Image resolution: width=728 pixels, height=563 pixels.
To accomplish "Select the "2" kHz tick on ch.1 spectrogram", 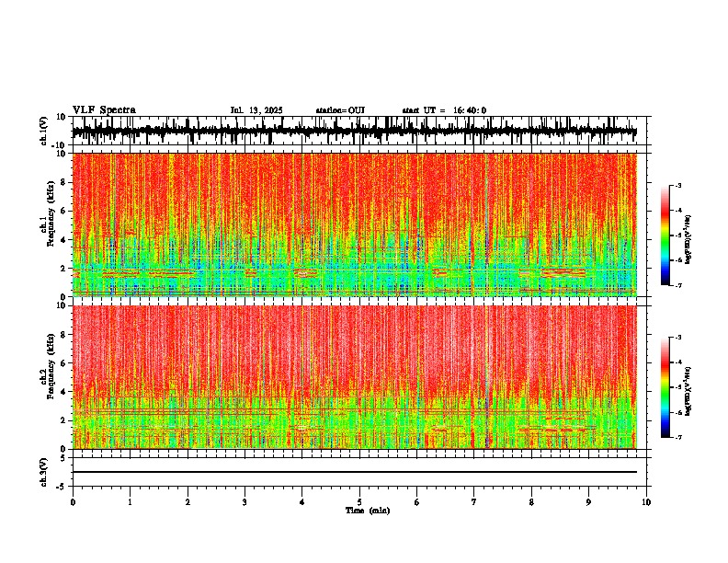I will [64, 269].
